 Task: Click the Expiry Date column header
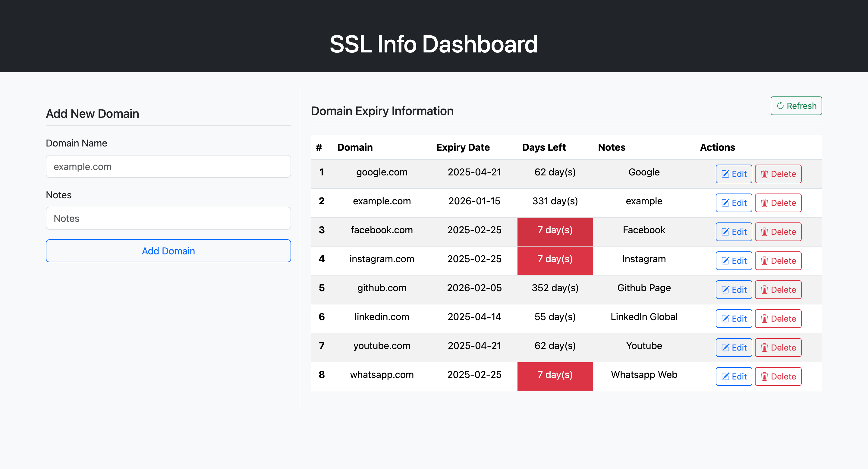coord(463,147)
